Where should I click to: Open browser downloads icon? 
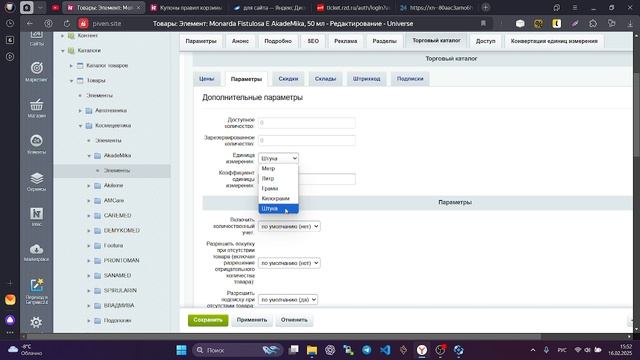coord(631,24)
